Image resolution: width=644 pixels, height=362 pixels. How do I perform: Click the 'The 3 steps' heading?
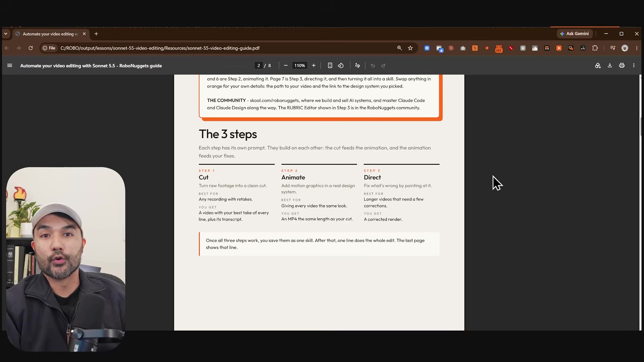[x=228, y=134]
